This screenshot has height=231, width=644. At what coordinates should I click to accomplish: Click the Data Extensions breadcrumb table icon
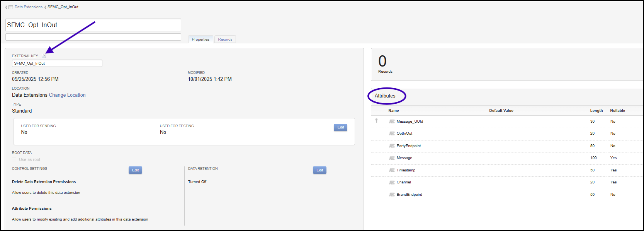pyautogui.click(x=11, y=7)
